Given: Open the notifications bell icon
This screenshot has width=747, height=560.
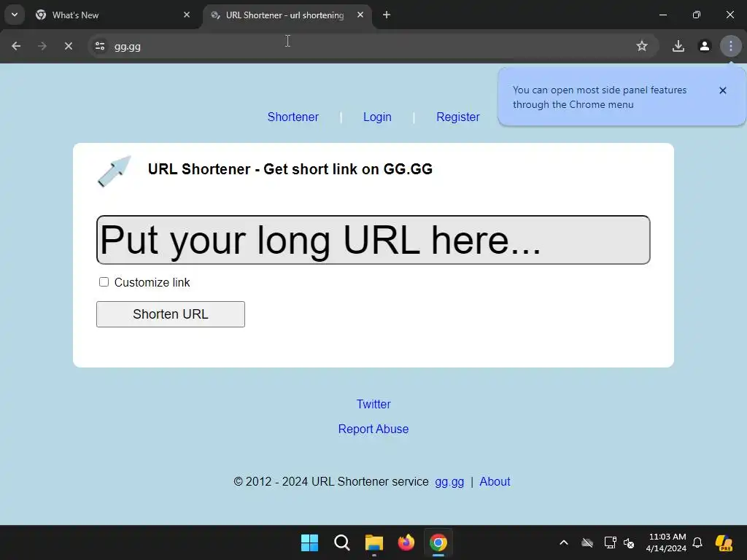Looking at the screenshot, I should coord(697,542).
